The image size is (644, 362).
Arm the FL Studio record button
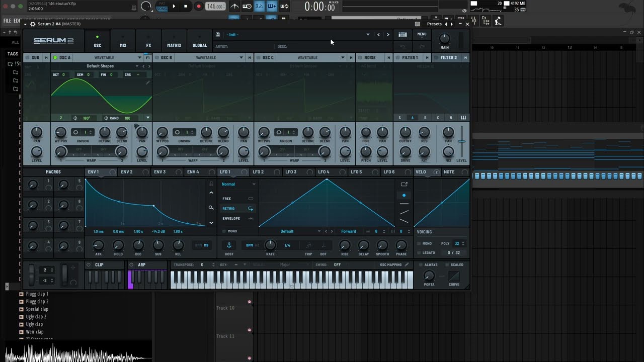point(198,7)
